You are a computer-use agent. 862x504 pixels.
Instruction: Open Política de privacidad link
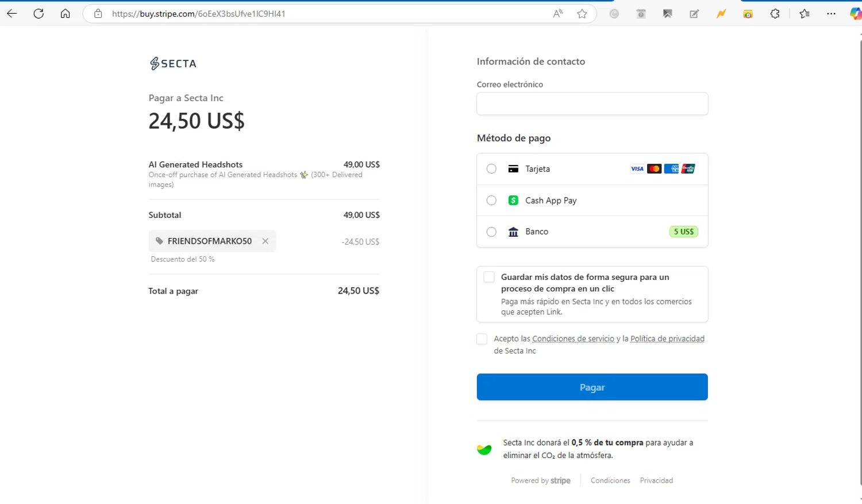pyautogui.click(x=667, y=338)
